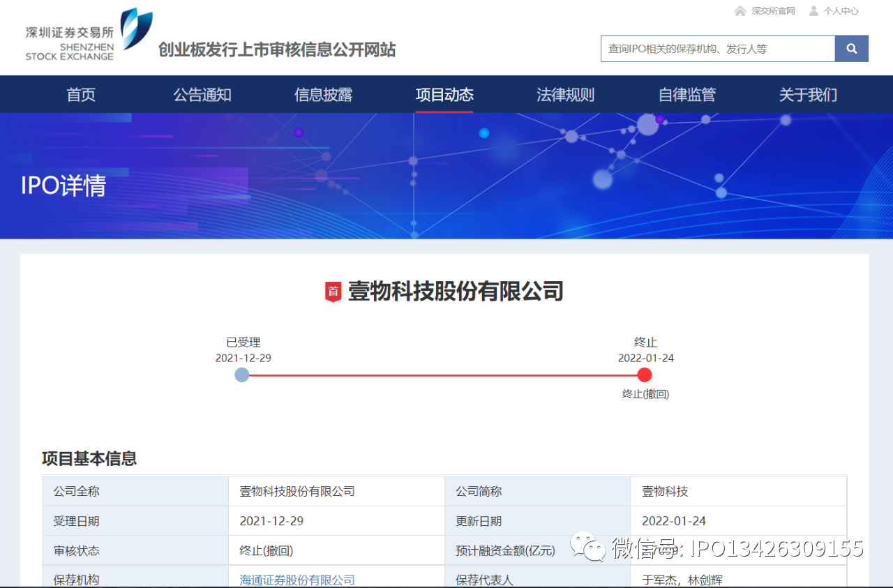Click the 公司全称 table label
This screenshot has width=893, height=588.
click(x=77, y=492)
